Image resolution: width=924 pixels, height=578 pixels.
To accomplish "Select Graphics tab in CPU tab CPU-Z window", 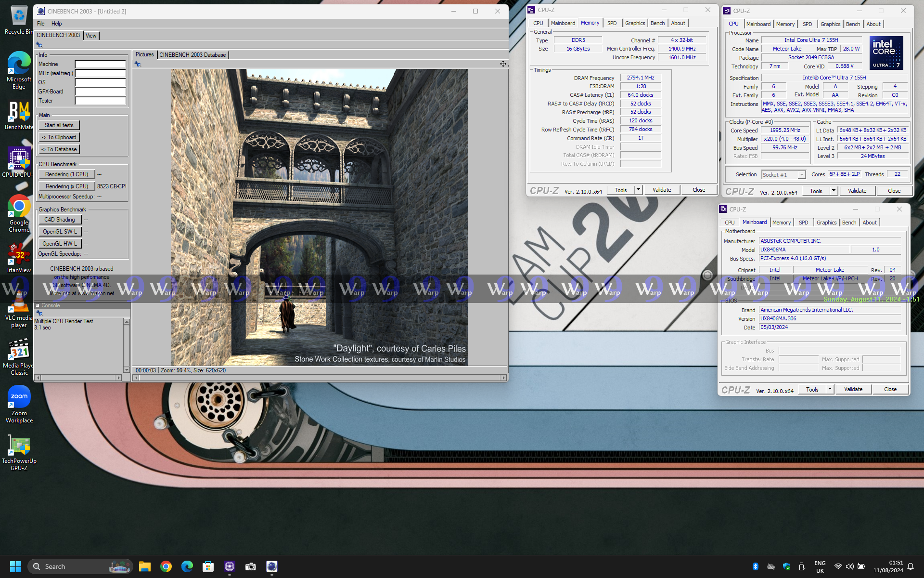I will coord(830,24).
